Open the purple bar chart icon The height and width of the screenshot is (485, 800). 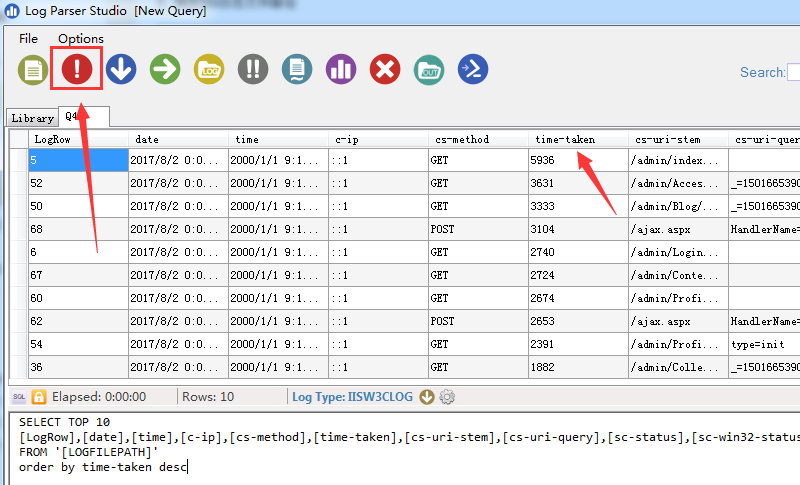click(341, 69)
